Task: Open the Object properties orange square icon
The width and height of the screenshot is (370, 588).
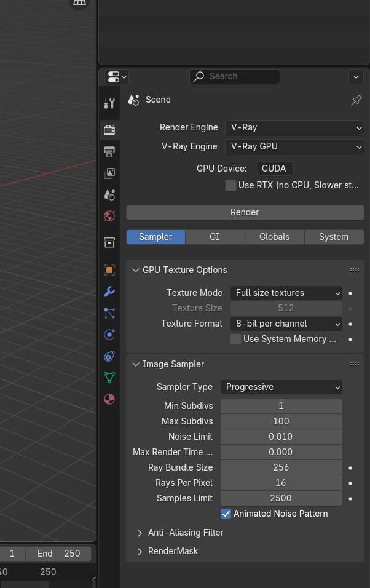Action: [x=109, y=270]
